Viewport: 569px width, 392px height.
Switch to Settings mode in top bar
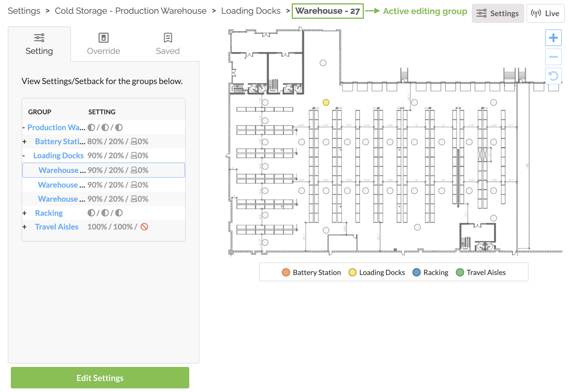pyautogui.click(x=498, y=13)
